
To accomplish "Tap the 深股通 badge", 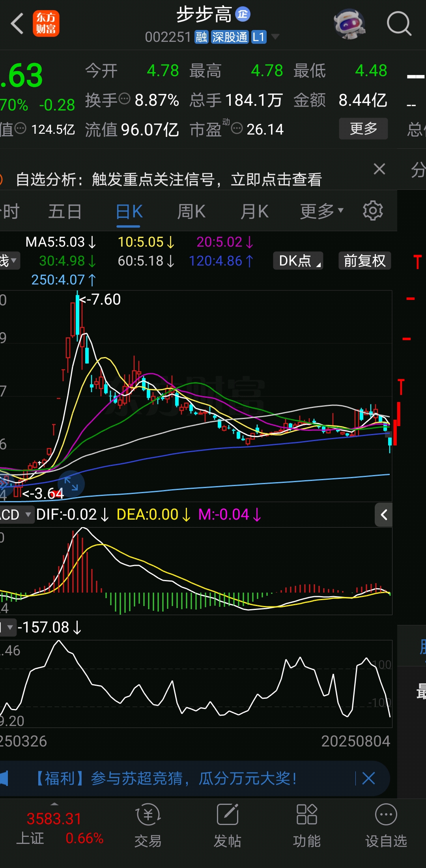I will [x=230, y=37].
